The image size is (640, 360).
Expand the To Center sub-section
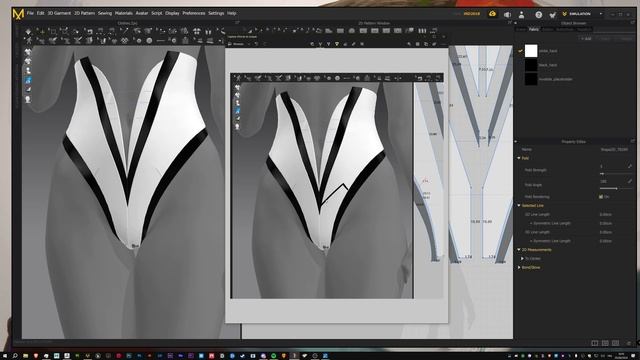click(522, 258)
